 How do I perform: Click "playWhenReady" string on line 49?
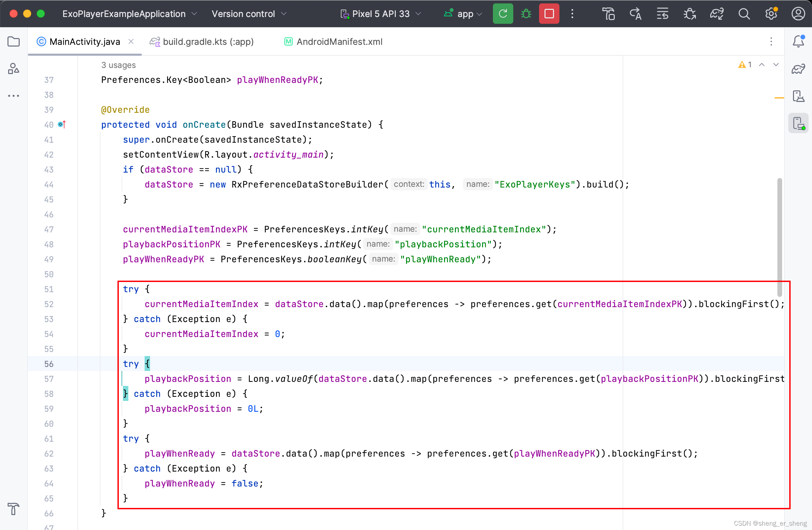(441, 259)
